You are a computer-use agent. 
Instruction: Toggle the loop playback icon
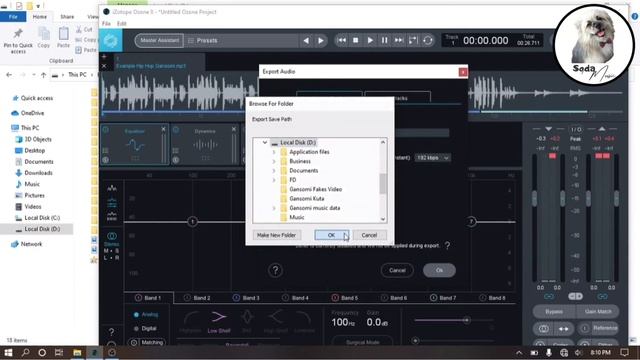[428, 40]
